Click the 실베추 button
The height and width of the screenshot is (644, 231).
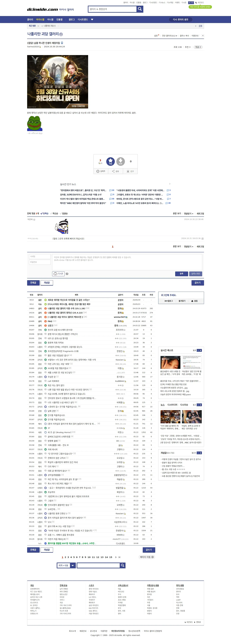pos(101,171)
